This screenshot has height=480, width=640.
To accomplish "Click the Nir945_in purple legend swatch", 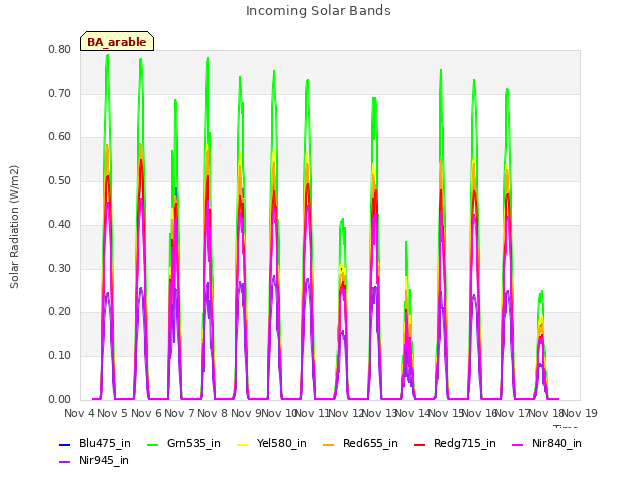I will (65, 462).
